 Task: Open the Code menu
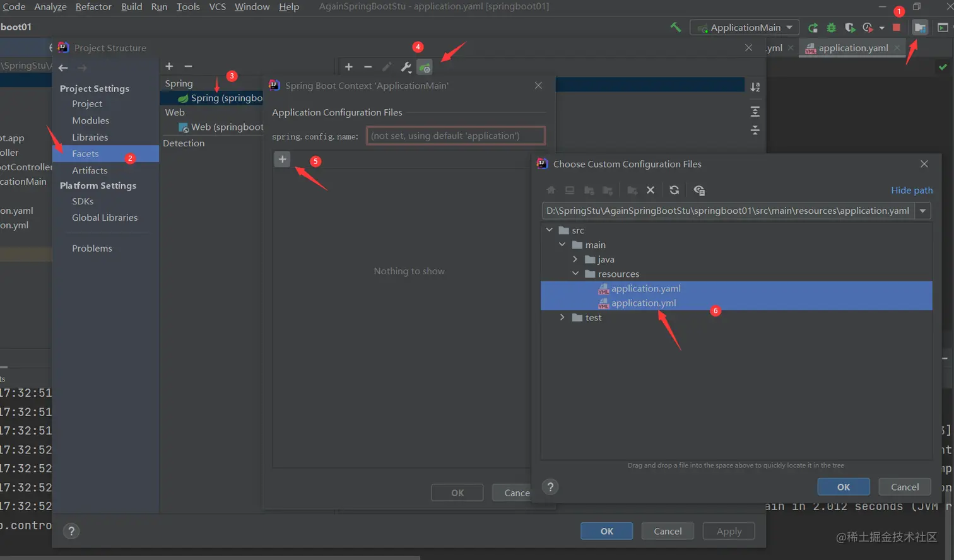click(14, 6)
